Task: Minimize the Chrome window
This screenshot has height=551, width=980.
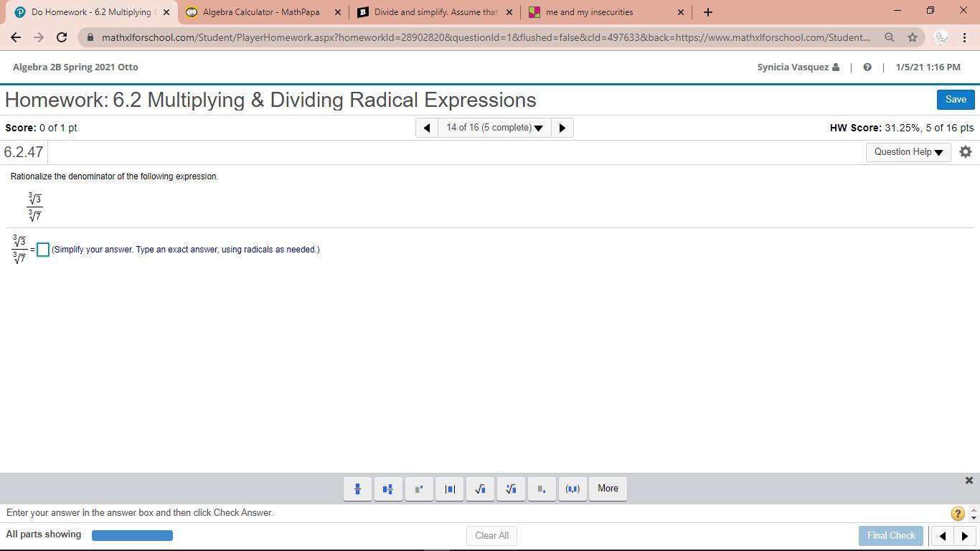Action: click(897, 11)
